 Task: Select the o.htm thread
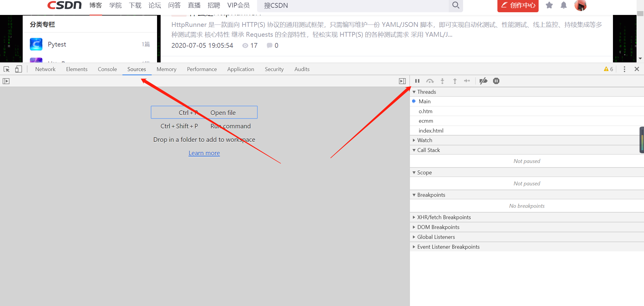527,111
